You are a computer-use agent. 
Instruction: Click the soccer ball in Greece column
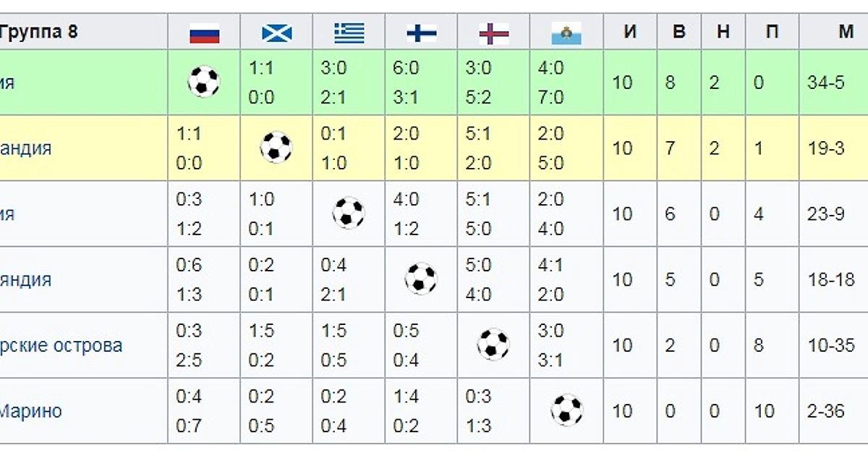349,214
